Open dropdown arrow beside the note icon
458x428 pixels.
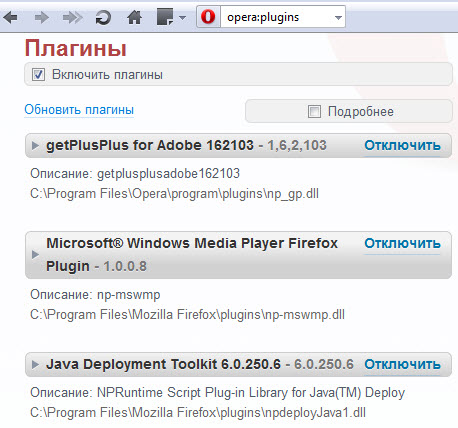coord(182,18)
